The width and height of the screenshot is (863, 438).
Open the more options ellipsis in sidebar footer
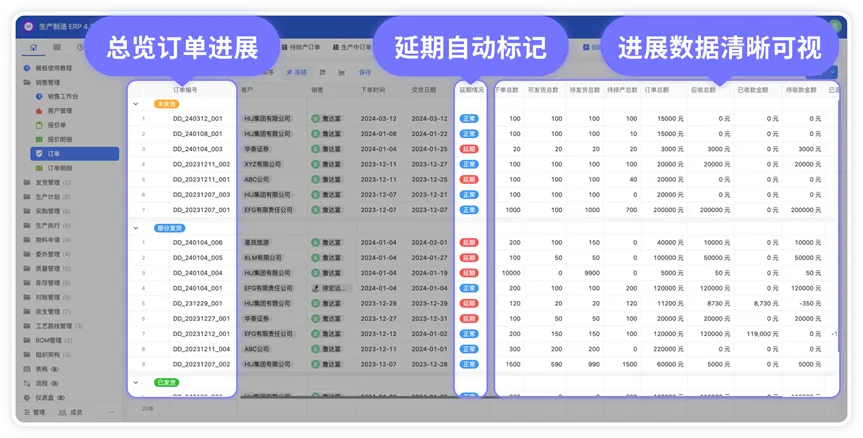[x=111, y=412]
